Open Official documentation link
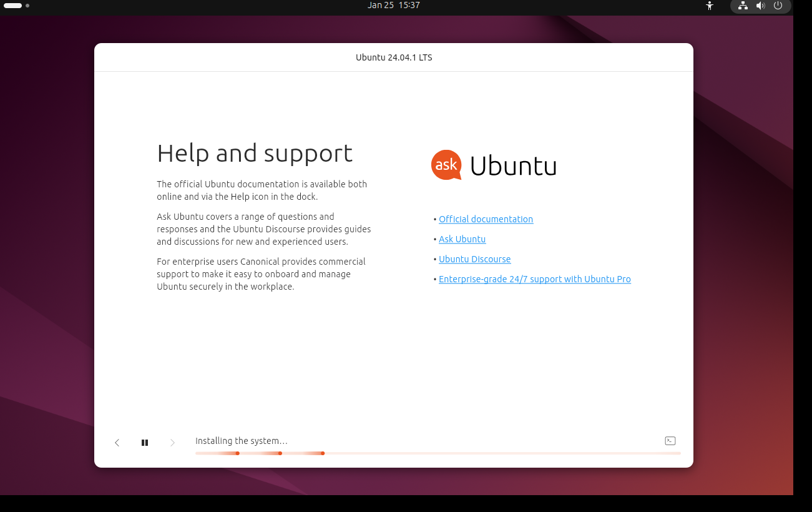This screenshot has width=812, height=512. click(486, 219)
